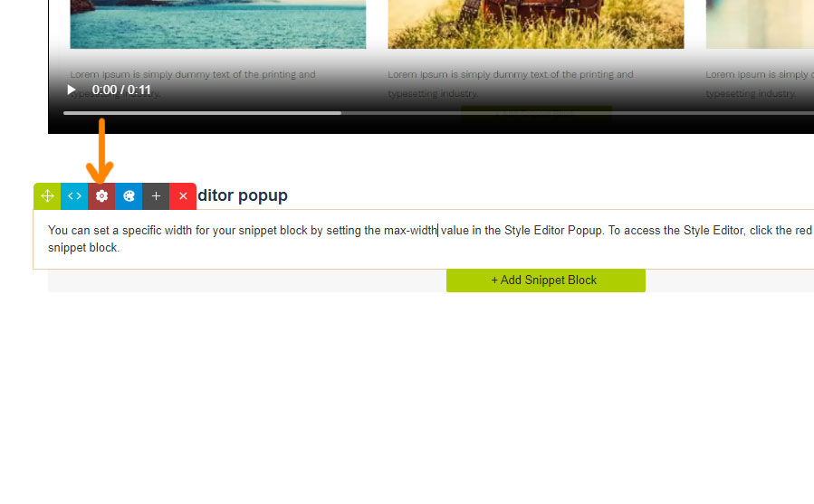Click the Lorem Ipsum text in rightmost column

tap(760, 83)
